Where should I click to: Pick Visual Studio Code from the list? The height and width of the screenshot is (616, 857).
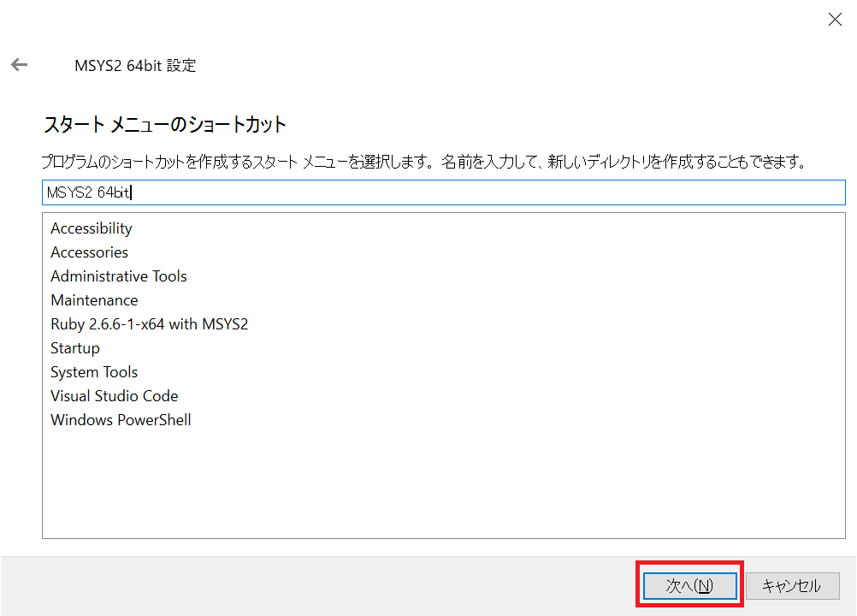pyautogui.click(x=115, y=396)
